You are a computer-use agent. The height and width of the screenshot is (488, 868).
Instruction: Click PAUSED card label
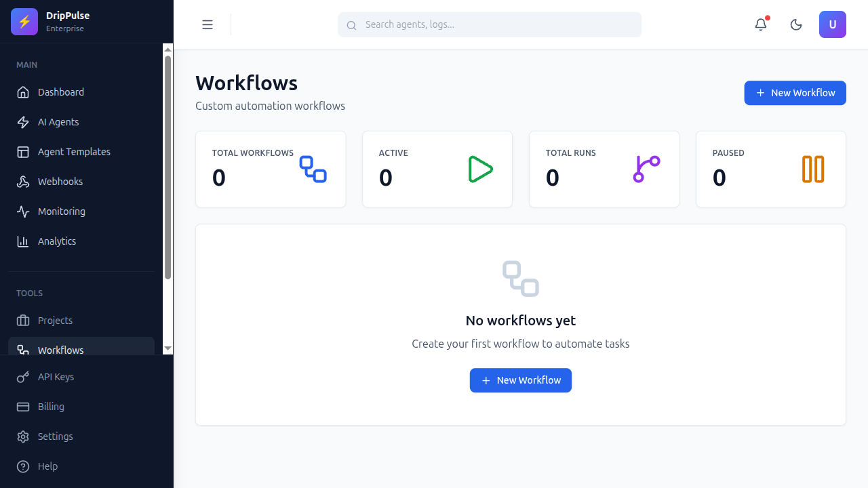(x=728, y=153)
